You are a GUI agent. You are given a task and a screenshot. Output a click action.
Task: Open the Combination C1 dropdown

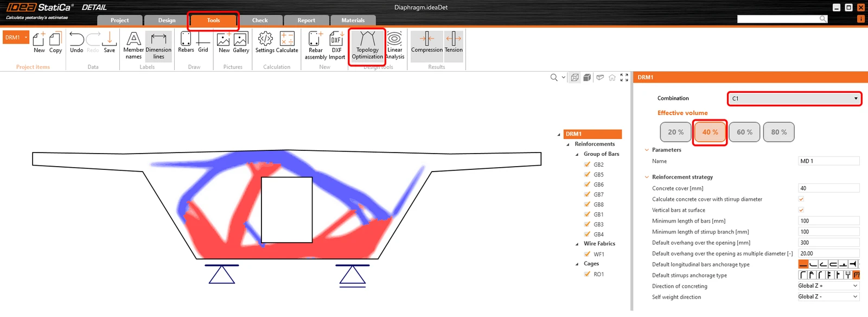point(794,99)
